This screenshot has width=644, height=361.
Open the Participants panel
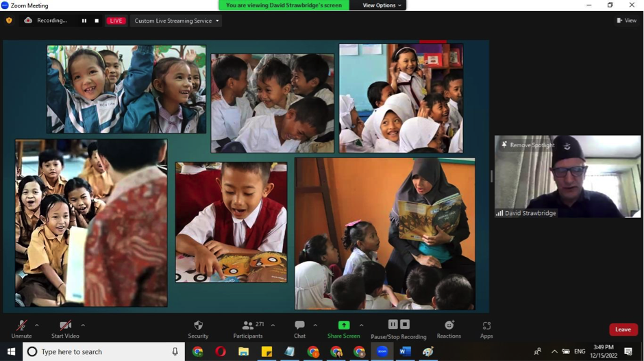tap(247, 329)
